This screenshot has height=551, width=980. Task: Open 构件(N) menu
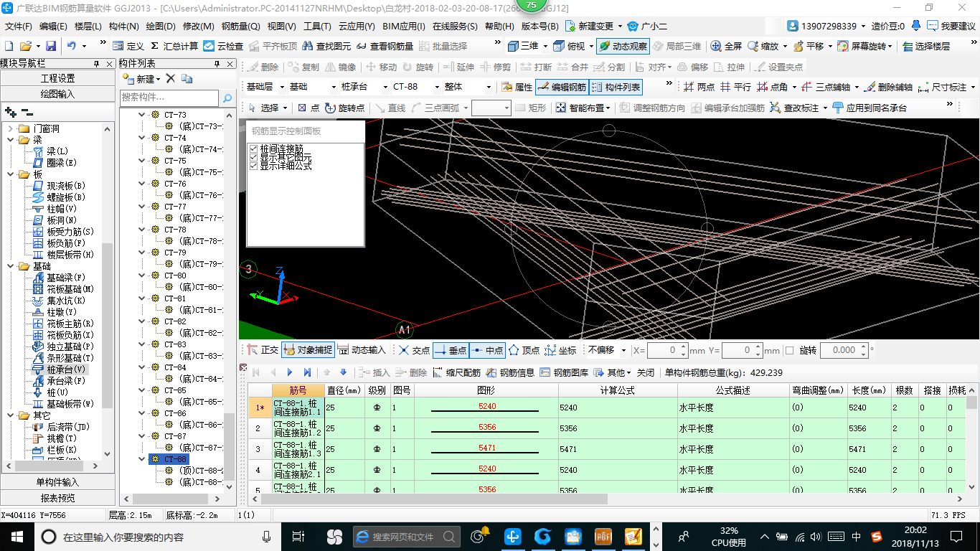123,27
